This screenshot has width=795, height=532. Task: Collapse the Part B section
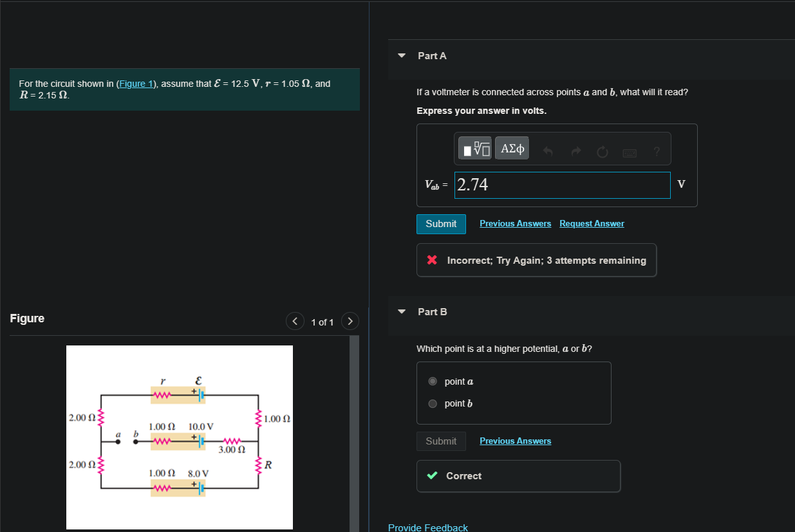click(x=400, y=311)
